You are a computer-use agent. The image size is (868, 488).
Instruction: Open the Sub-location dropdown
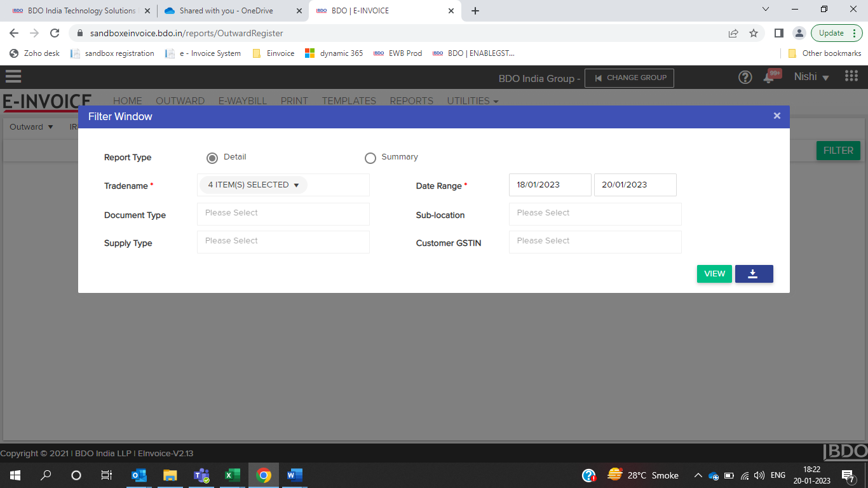coord(595,213)
